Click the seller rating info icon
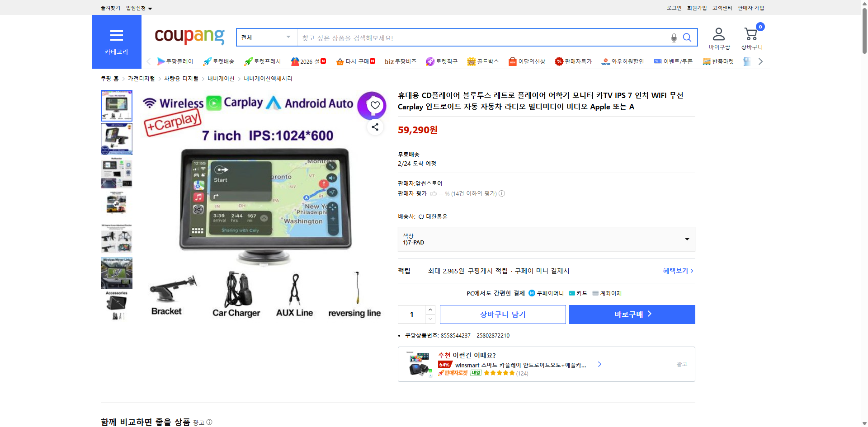The width and height of the screenshot is (868, 427). click(502, 193)
